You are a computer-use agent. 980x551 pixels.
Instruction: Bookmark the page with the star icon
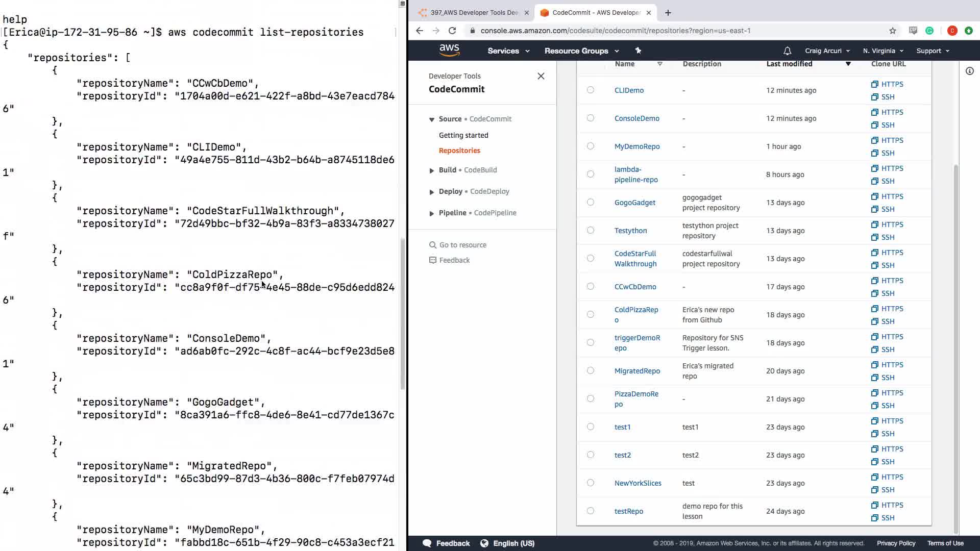coord(893,31)
